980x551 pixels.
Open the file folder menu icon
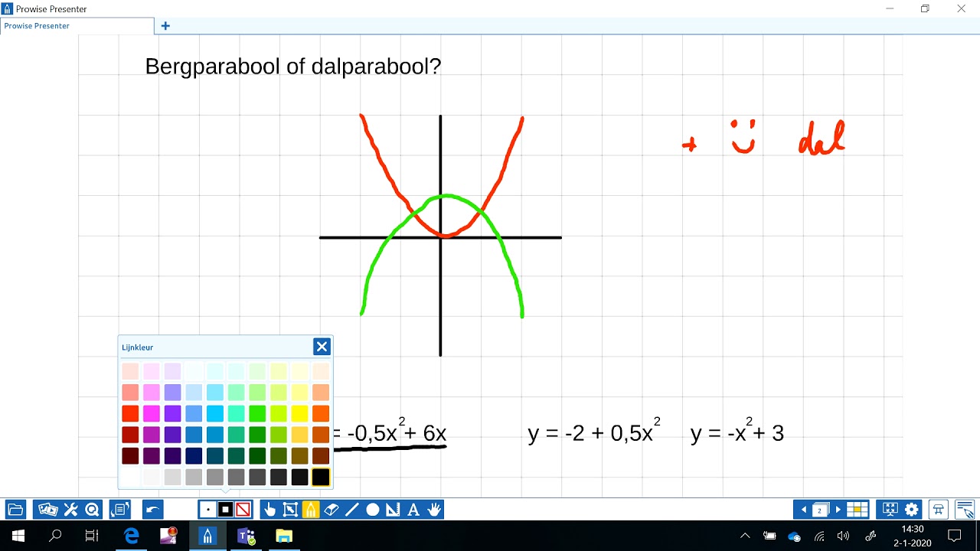click(15, 510)
